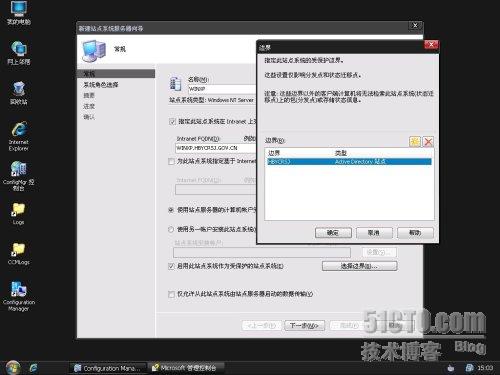Click OK (确定) in the boundary dialog
The height and width of the screenshot is (375, 500).
333,233
